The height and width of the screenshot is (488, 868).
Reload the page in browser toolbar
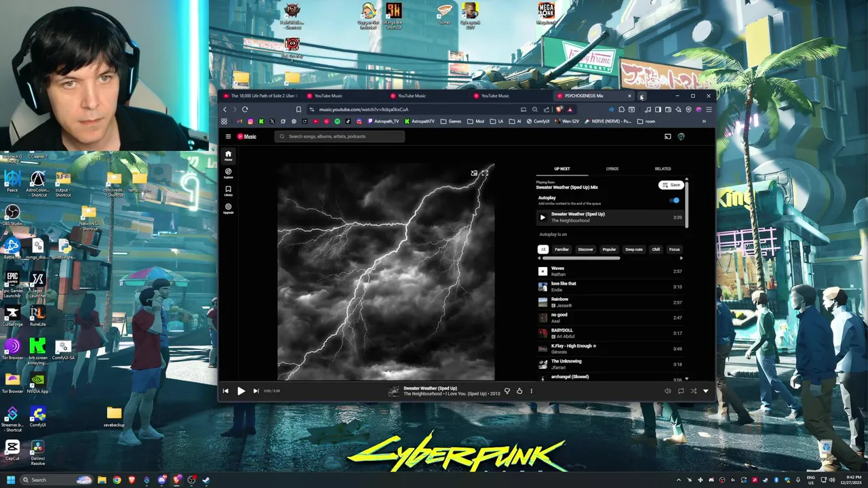point(245,109)
